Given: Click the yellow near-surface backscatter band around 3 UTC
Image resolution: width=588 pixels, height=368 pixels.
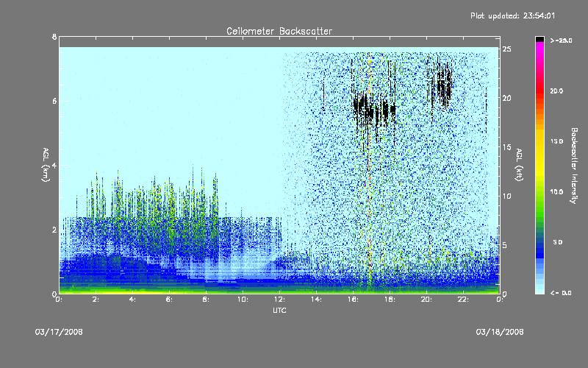Looking at the screenshot, I should tap(112, 291).
